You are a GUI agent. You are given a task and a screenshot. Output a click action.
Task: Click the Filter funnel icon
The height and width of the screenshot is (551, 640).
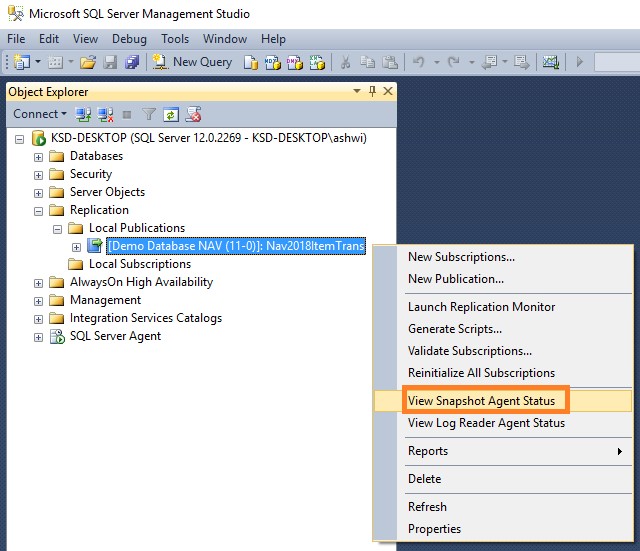coord(149,114)
